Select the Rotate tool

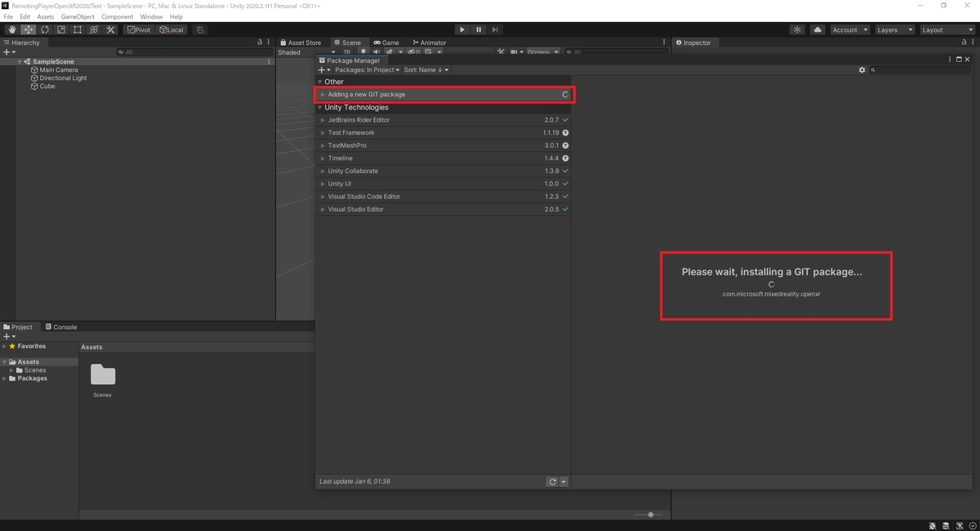coord(45,29)
